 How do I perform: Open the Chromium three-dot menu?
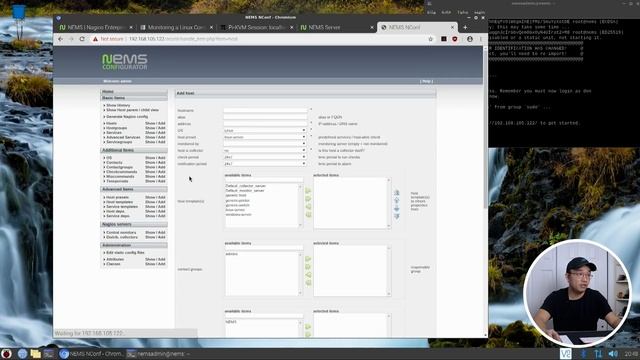click(x=480, y=39)
